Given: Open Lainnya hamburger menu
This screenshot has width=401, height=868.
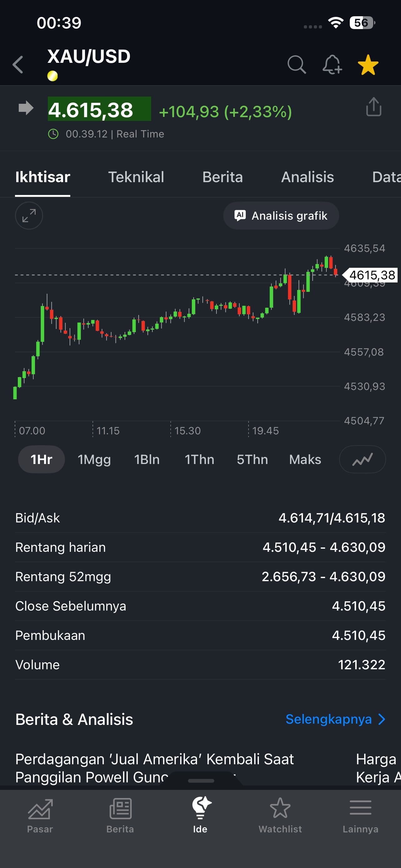Looking at the screenshot, I should 360,815.
